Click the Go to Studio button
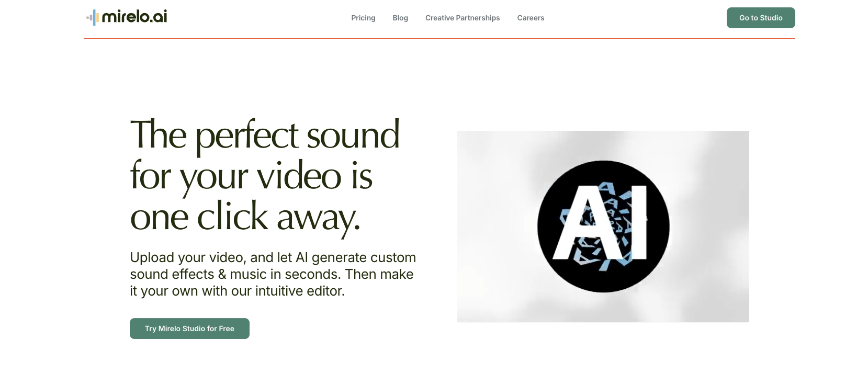Screen dimensions: 868x384 [x=761, y=18]
